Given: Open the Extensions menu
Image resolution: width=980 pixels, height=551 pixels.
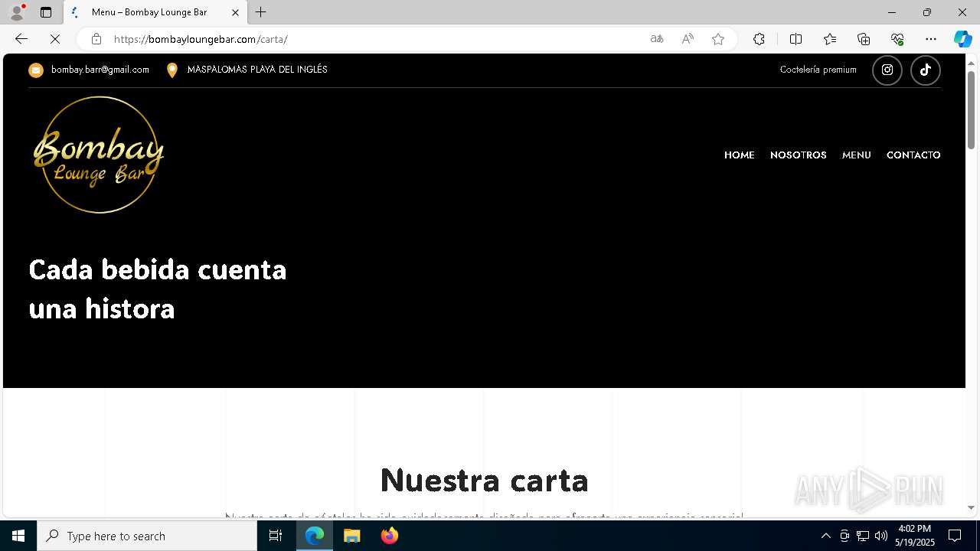Looking at the screenshot, I should coord(759,39).
